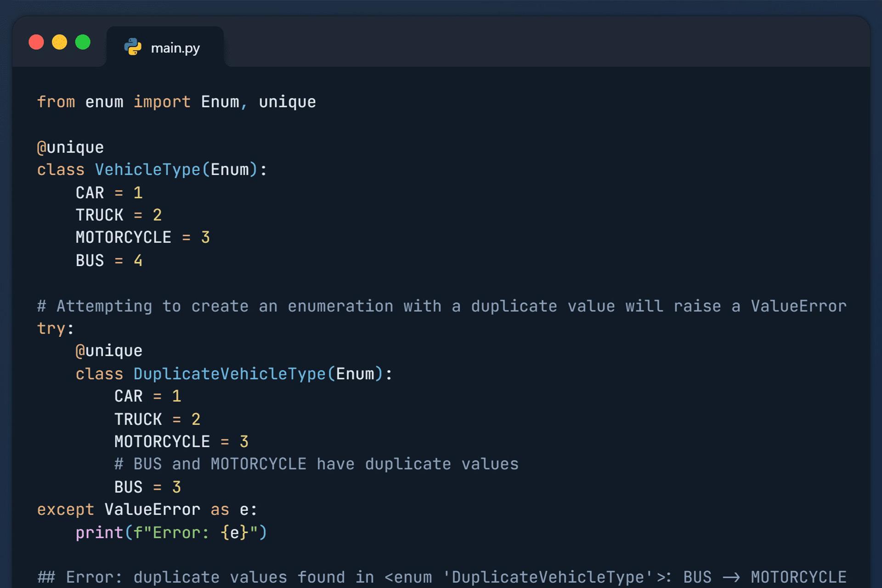Click 'TRUCK = 2' in DuplicateVehicleType class
Image resolution: width=882 pixels, height=588 pixels.
[158, 419]
